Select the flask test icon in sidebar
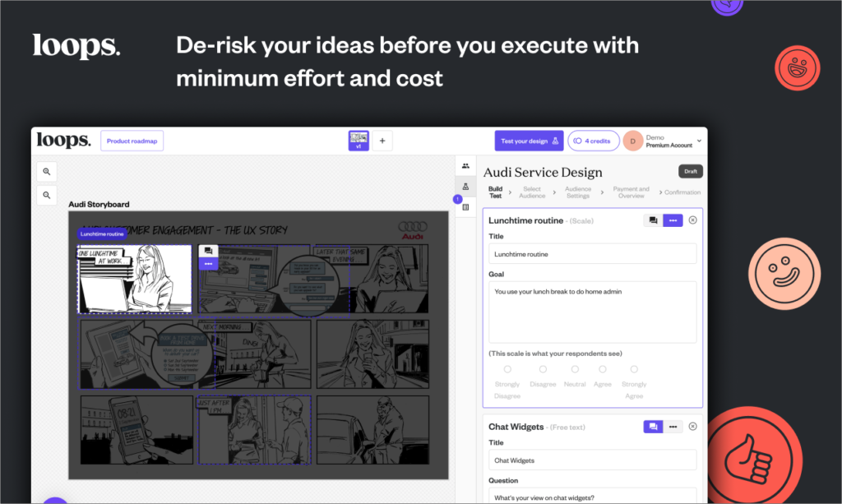 point(465,187)
